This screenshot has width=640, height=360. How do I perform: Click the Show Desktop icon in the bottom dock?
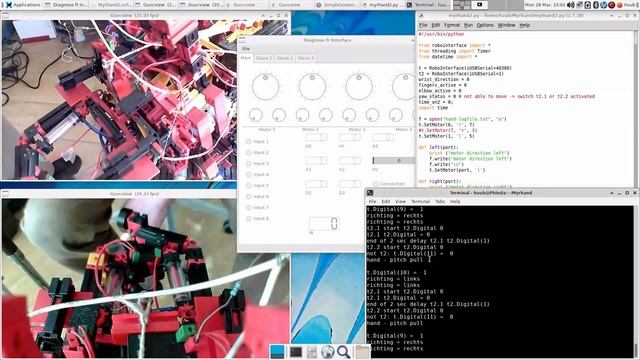coord(277,351)
